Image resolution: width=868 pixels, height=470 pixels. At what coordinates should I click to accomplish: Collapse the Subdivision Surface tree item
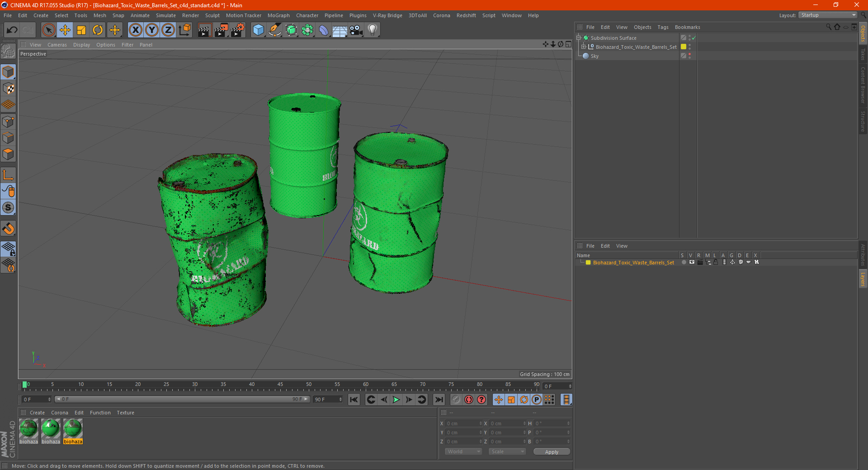(579, 38)
